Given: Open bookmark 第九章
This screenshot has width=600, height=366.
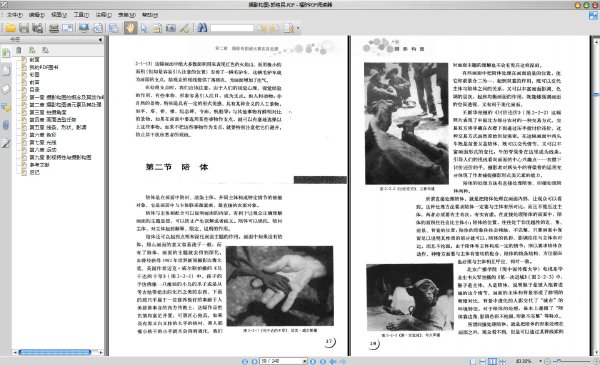Looking at the screenshot, I should [x=60, y=157].
